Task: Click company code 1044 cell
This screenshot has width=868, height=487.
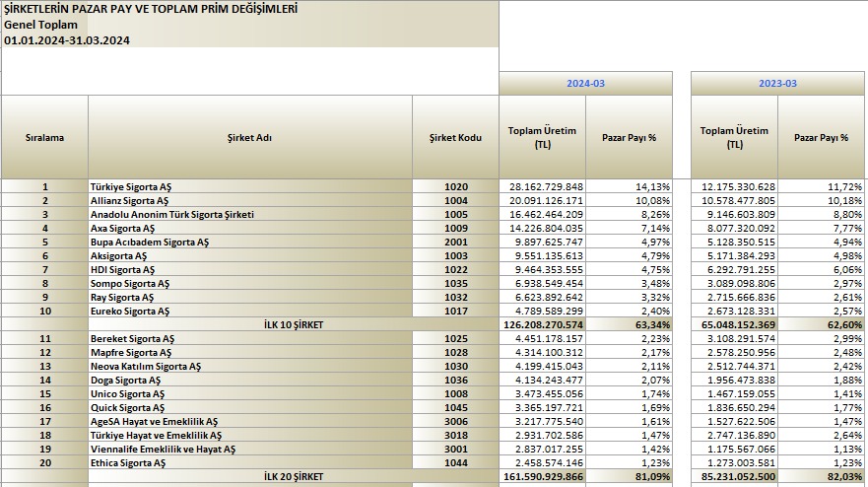Action: point(455,462)
